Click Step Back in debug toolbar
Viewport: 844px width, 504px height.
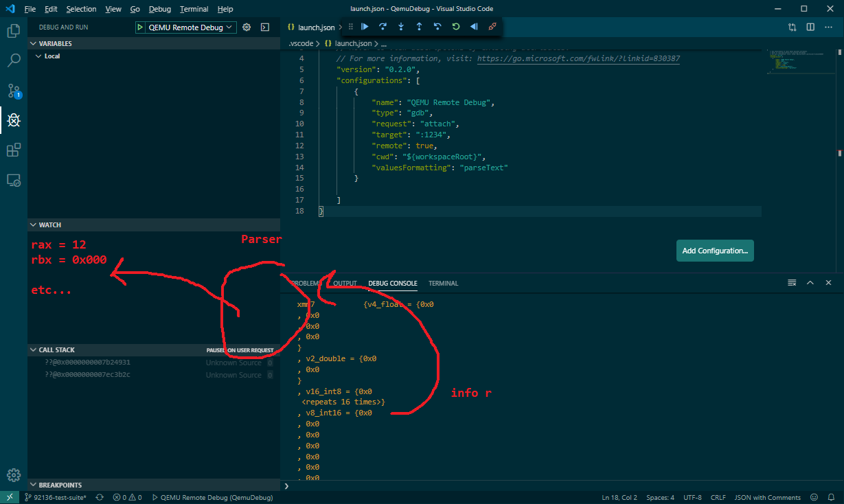point(437,27)
